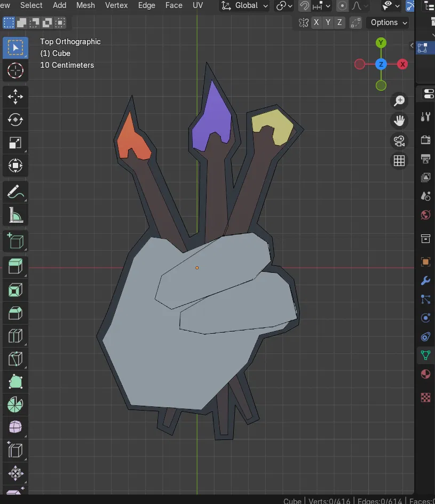Open the Physics properties tab
This screenshot has width=435, height=504.
point(425,318)
